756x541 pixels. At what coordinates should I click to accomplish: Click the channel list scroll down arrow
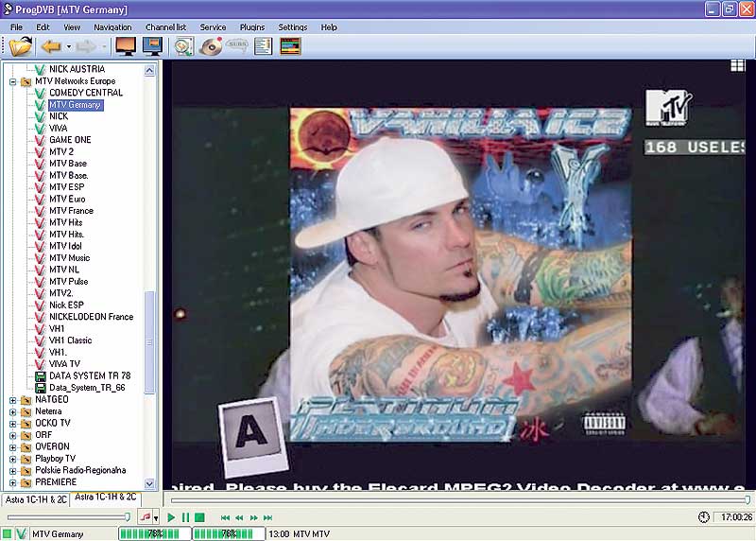[149, 483]
